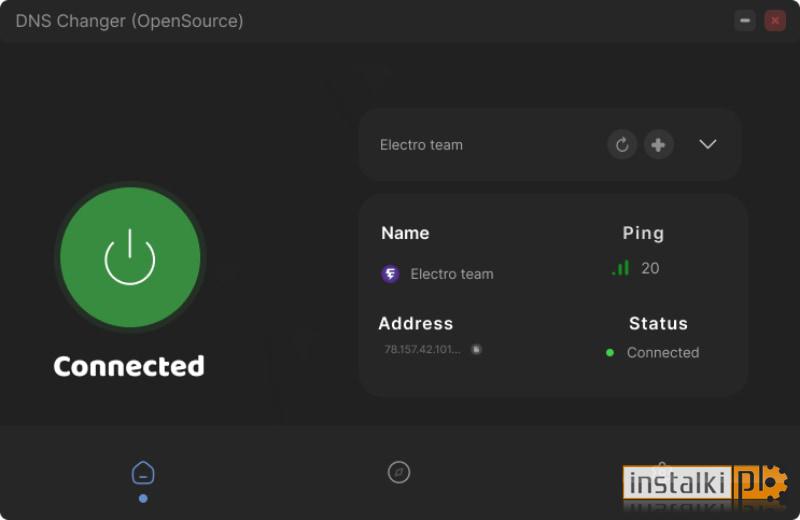Image resolution: width=800 pixels, height=520 pixels.
Task: Open the Home tab in bottom navigation
Action: coord(143,473)
